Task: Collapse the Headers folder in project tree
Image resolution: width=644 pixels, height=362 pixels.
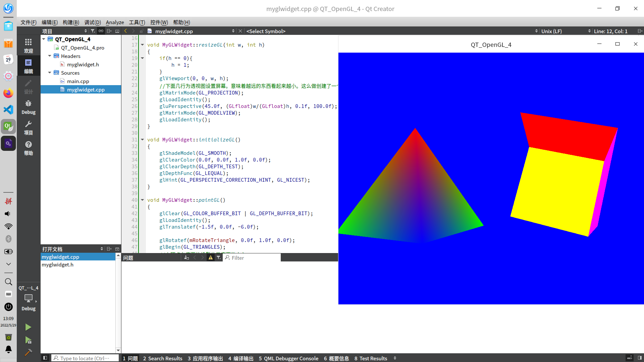Action: (50, 56)
